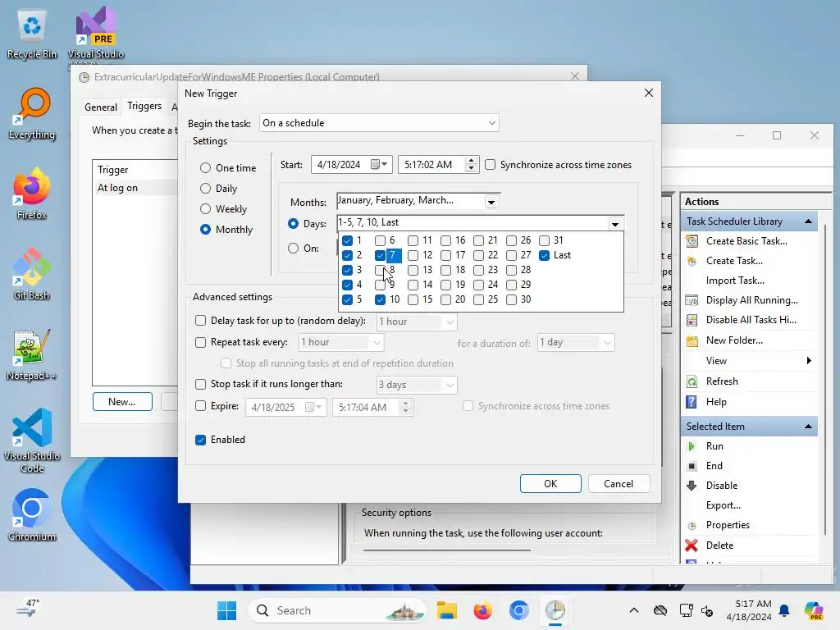The height and width of the screenshot is (630, 840).
Task: Enable Stop task if runs longer checkbox
Action: [x=200, y=384]
